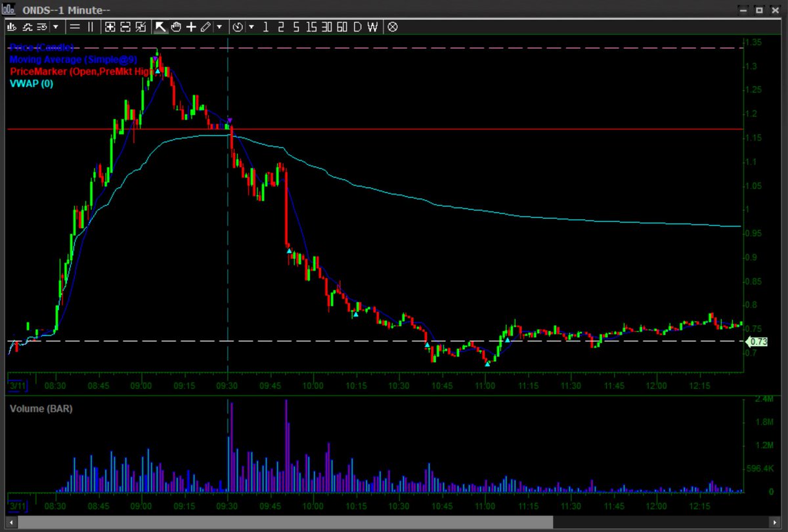Screen dimensions: 788x532
Task: Switch to the 30 minute timeframe
Action: pos(326,27)
